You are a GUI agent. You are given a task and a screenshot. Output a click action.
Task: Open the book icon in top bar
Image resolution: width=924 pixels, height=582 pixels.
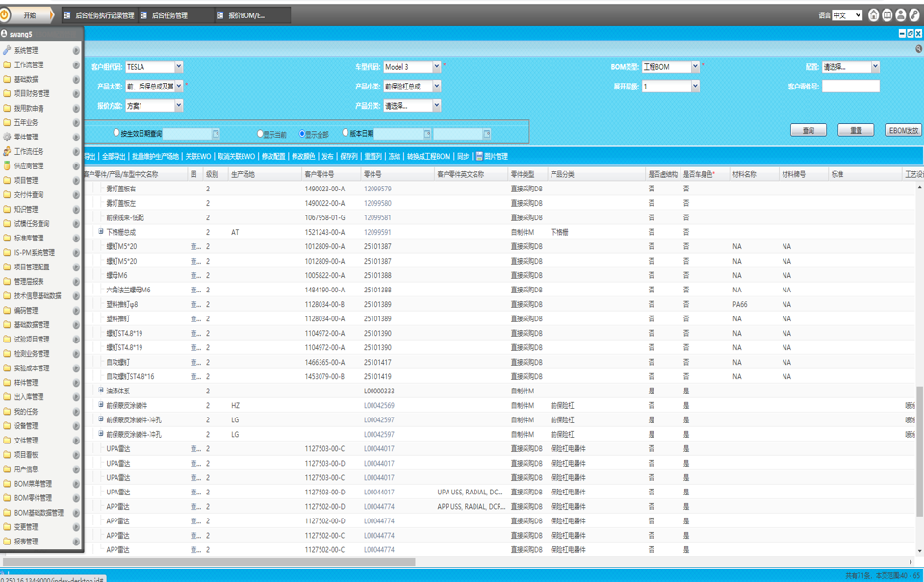click(x=887, y=15)
